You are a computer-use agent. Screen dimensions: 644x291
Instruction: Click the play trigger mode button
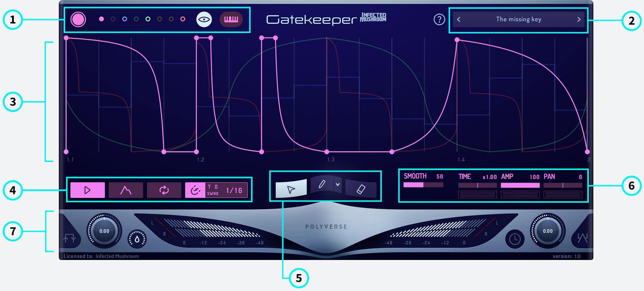[x=87, y=190]
